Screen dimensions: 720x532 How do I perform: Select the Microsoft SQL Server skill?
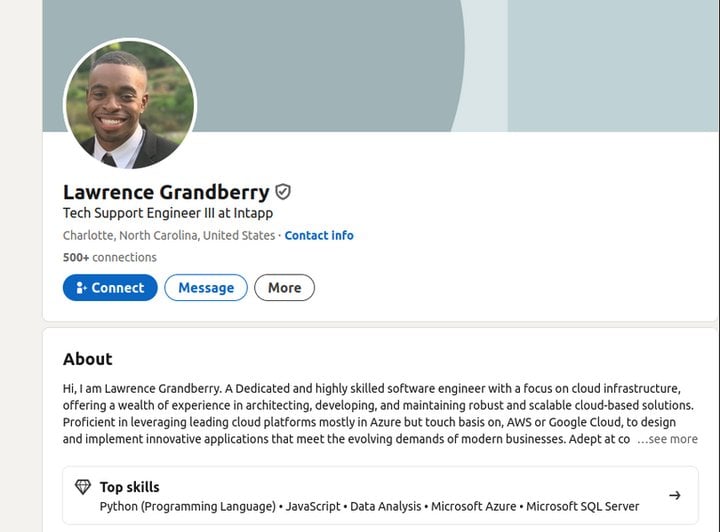click(583, 507)
